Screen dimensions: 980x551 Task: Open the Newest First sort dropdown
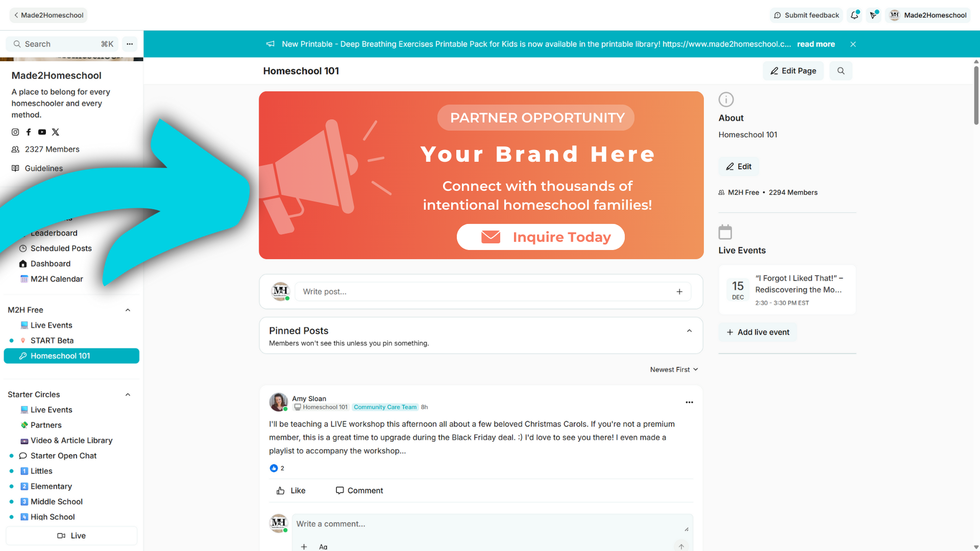coord(674,369)
